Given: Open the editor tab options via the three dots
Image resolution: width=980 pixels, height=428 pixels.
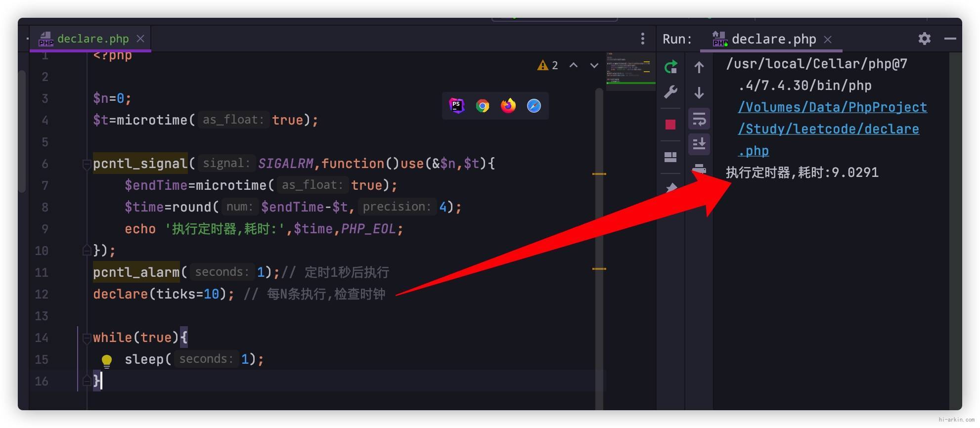Looking at the screenshot, I should [642, 39].
